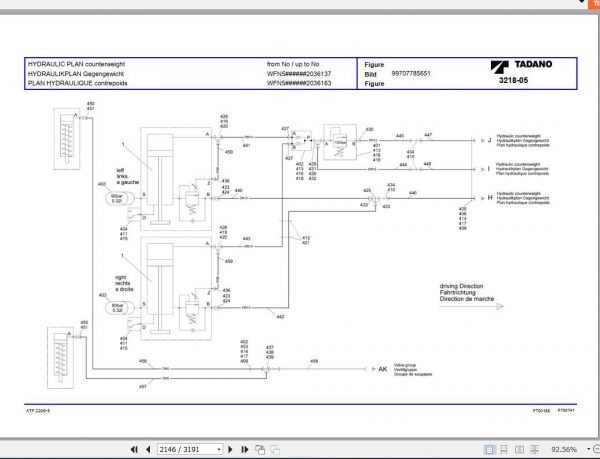Jump to the last page
This screenshot has width=600, height=459.
(x=245, y=449)
